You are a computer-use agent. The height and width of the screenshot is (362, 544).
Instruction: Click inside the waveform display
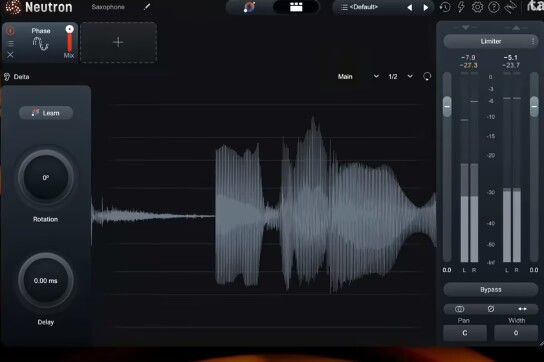pos(264,215)
